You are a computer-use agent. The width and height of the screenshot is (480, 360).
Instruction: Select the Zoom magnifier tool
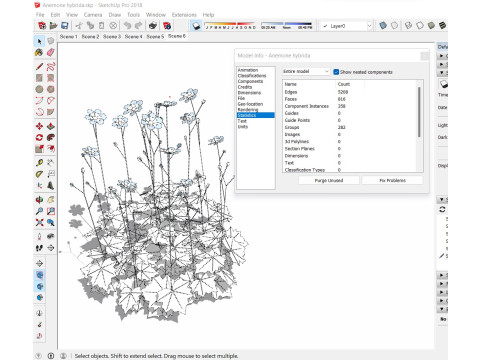pos(39,211)
